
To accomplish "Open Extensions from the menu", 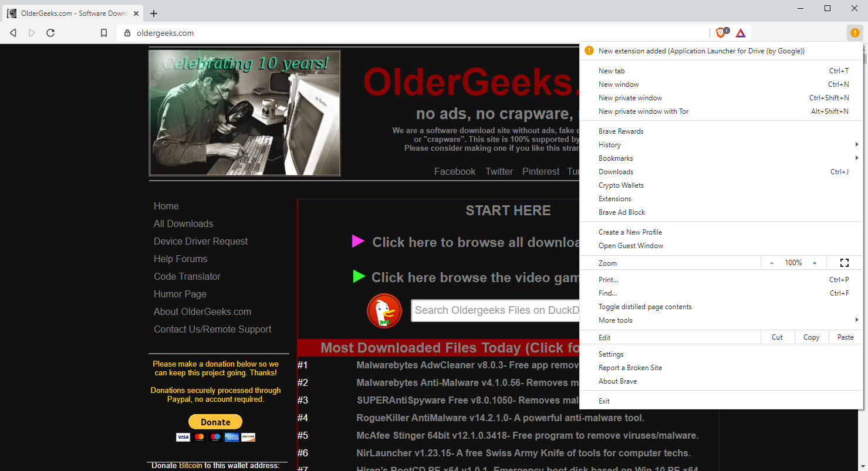I will [721, 199].
